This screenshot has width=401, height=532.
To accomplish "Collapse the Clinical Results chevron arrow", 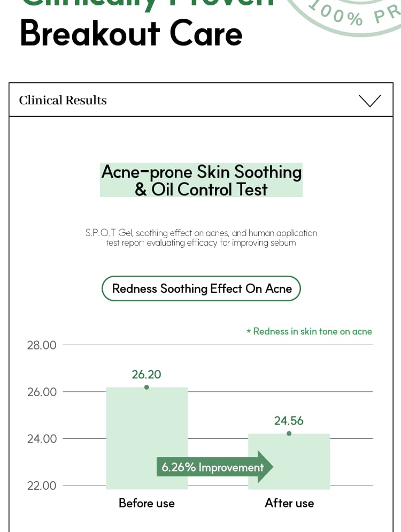I will pyautogui.click(x=369, y=101).
